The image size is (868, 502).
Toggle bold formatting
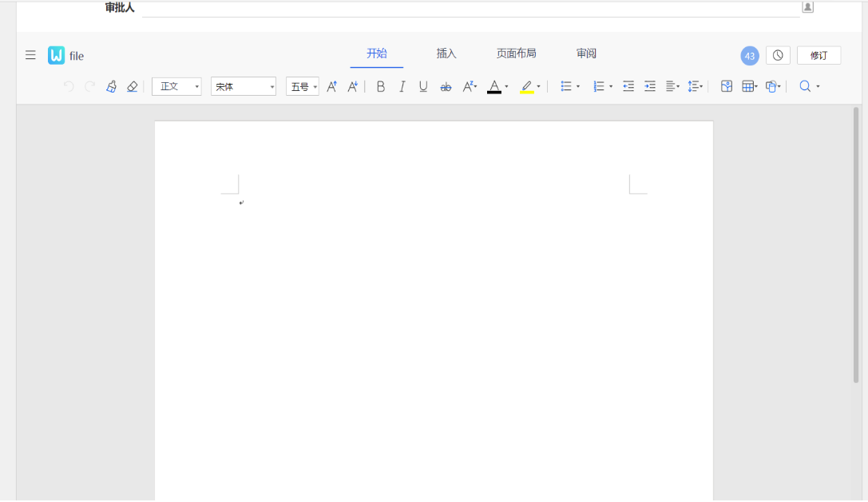pyautogui.click(x=381, y=86)
